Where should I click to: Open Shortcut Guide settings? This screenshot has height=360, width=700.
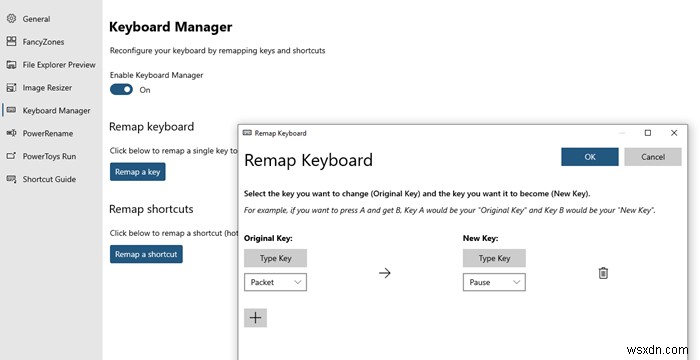point(49,179)
